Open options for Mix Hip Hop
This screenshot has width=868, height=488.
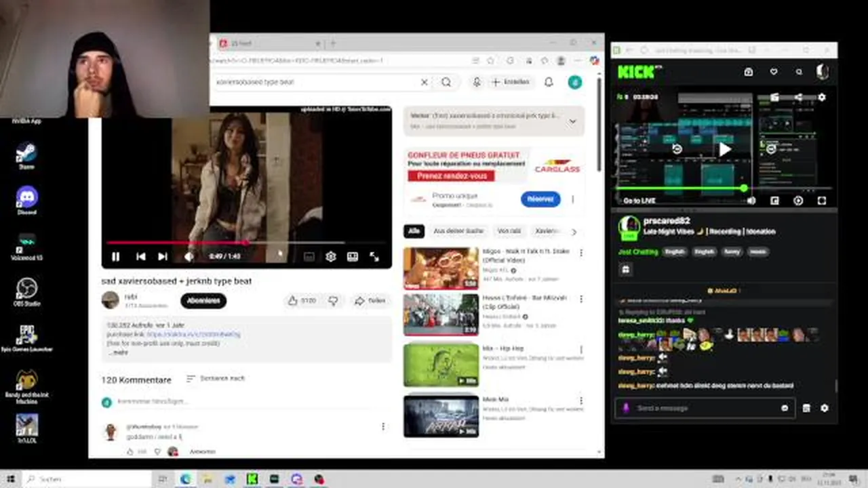pos(580,350)
